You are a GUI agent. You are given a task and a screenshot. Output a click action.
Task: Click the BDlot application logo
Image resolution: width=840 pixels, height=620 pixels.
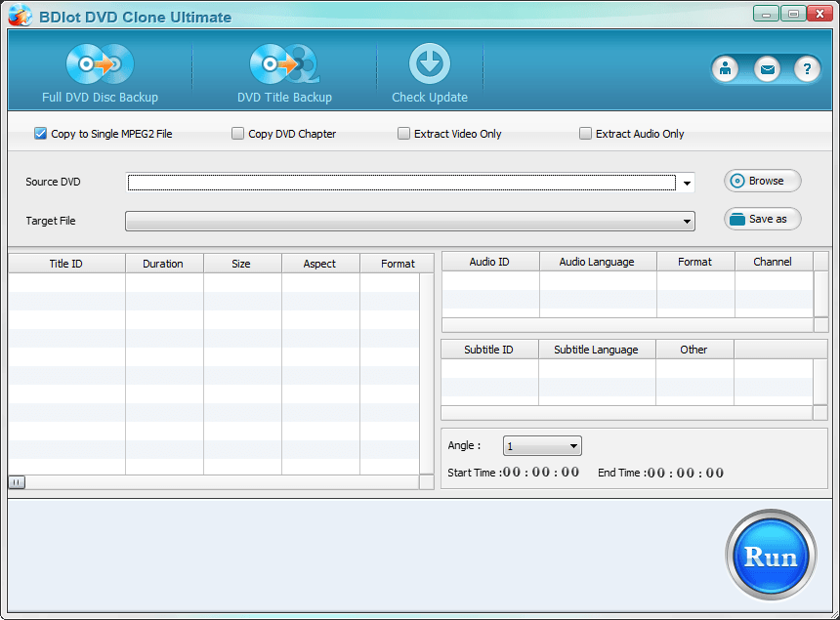[x=18, y=15]
